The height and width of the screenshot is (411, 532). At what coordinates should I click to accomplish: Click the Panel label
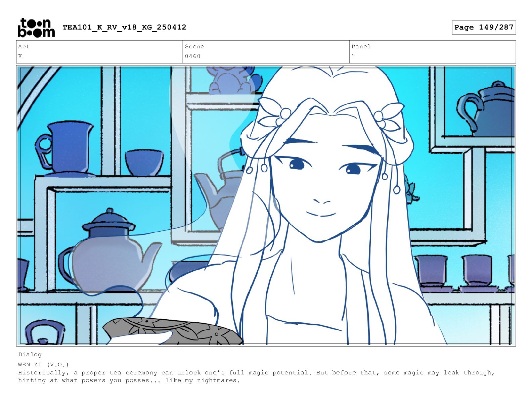coord(361,47)
